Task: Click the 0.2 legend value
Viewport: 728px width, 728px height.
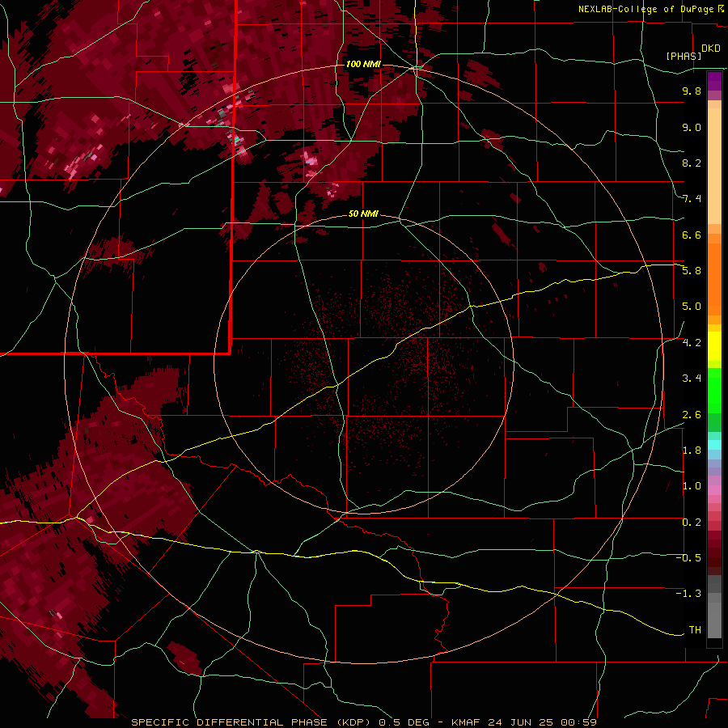Action: point(692,523)
